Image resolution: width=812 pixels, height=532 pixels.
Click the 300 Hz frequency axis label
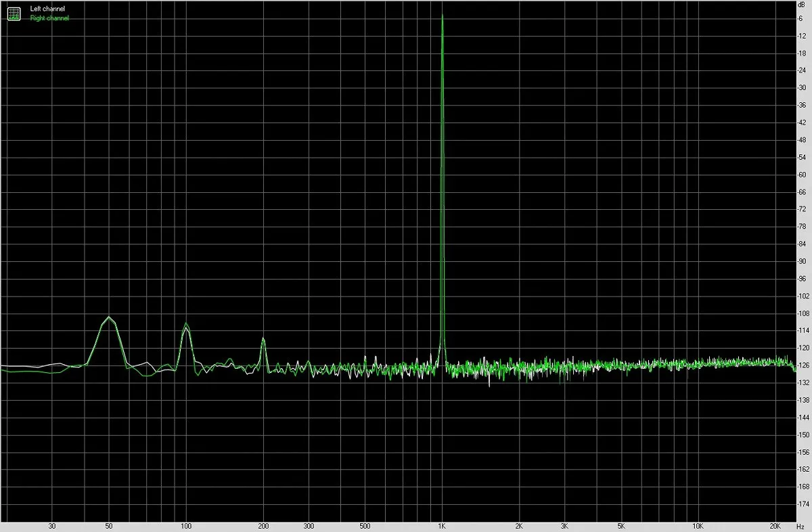[309, 526]
